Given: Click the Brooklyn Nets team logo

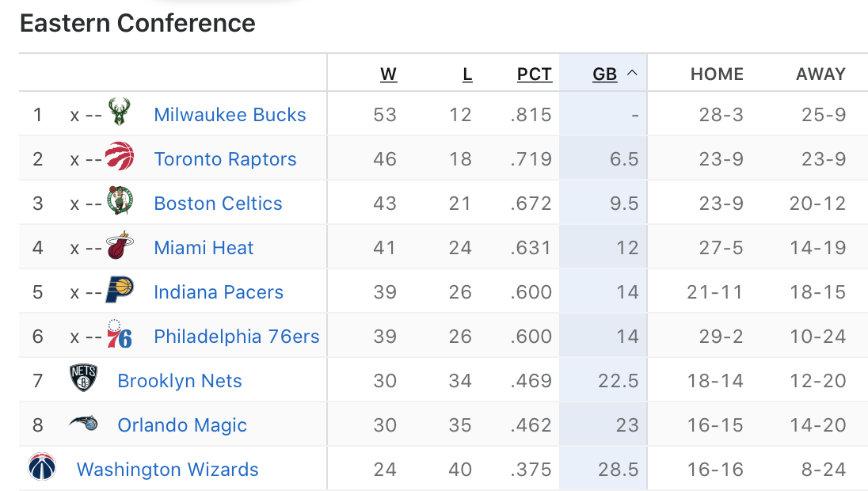Looking at the screenshot, I should click(x=84, y=378).
